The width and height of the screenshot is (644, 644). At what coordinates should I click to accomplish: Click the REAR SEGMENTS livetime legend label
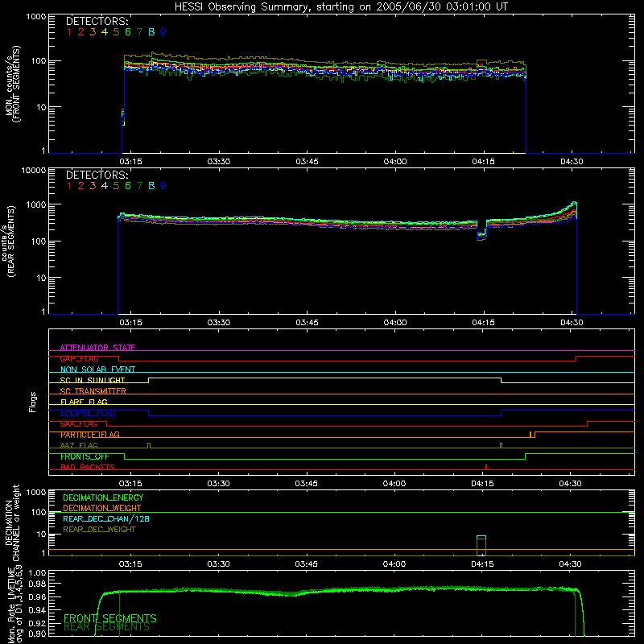(106, 627)
